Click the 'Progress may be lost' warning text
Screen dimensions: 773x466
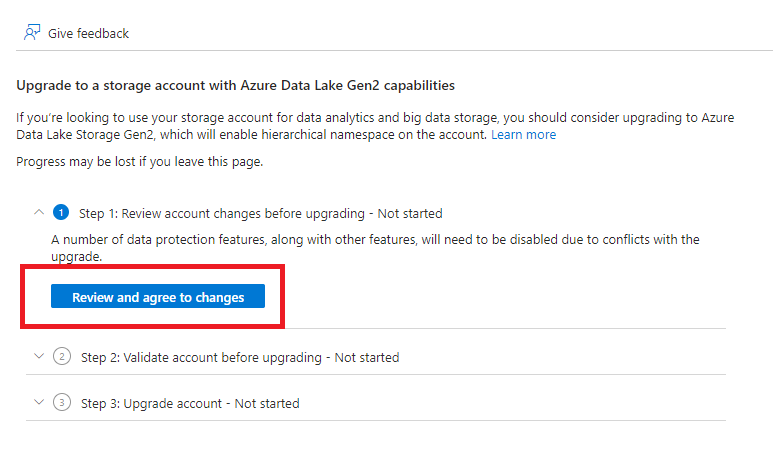tap(140, 161)
